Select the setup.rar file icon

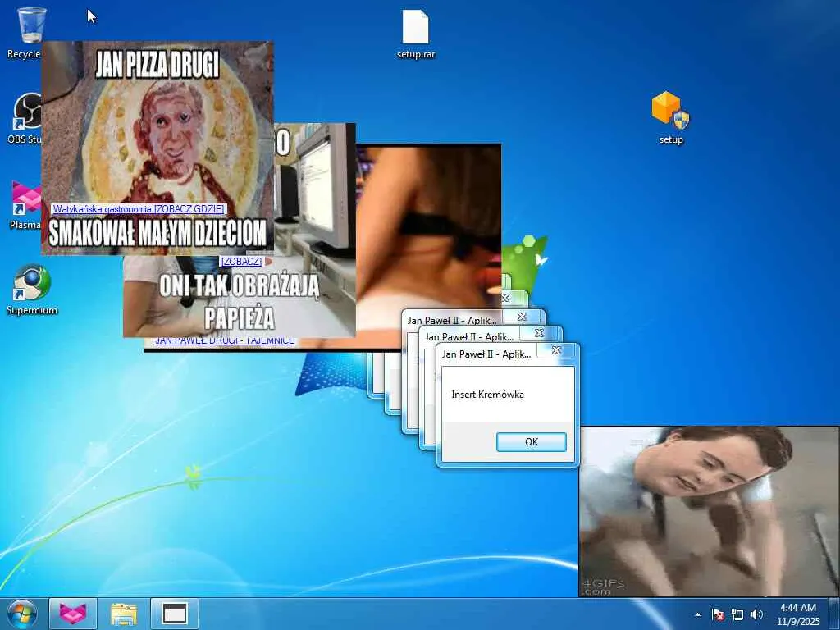416,34
